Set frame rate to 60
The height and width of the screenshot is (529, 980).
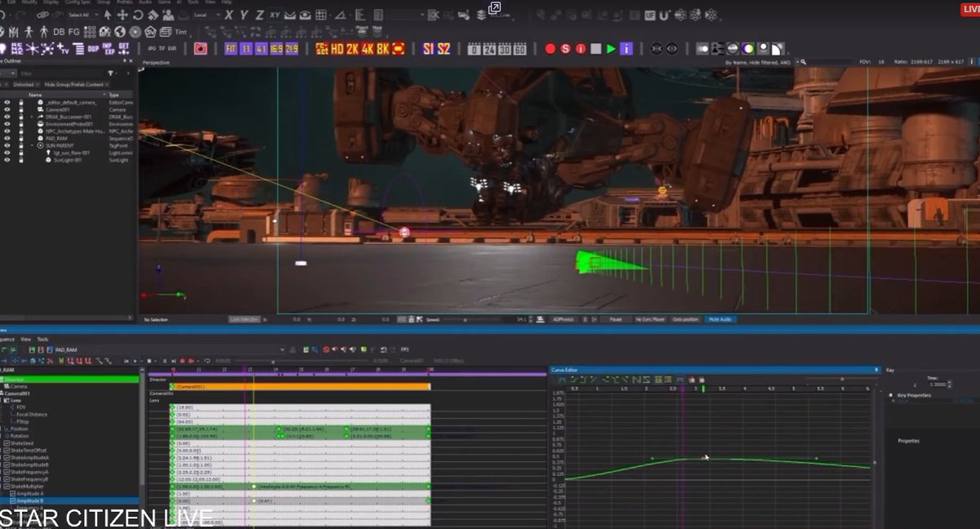(520, 49)
